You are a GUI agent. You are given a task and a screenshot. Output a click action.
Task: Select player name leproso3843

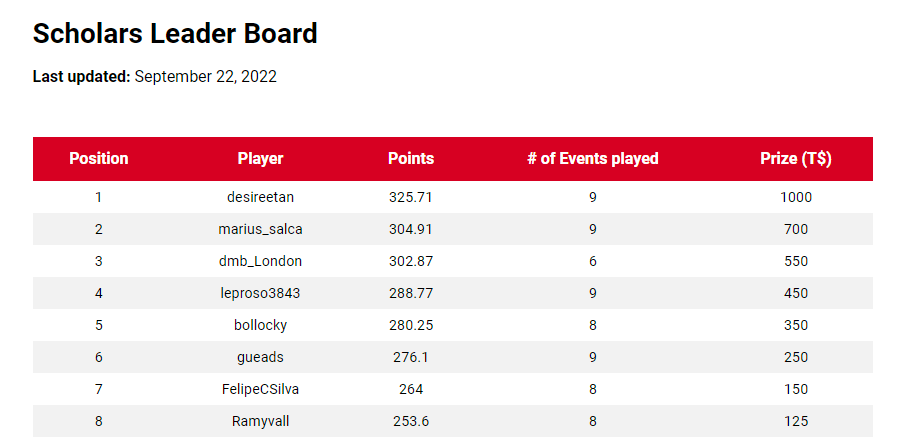(261, 293)
